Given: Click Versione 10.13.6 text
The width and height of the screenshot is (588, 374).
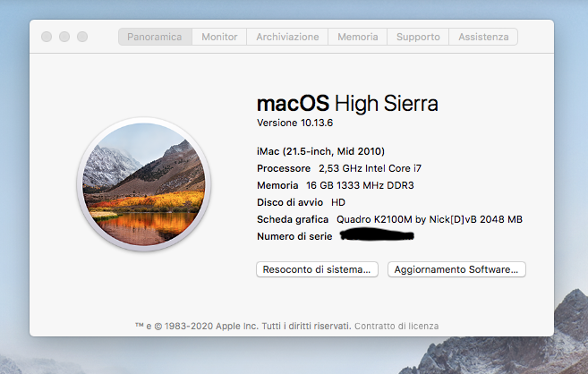Looking at the screenshot, I should (x=294, y=123).
